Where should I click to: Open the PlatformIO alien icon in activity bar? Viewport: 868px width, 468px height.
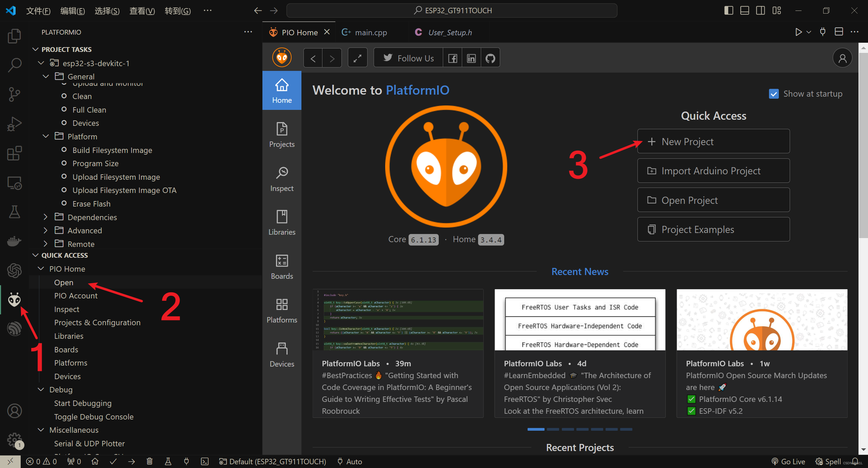(14, 300)
